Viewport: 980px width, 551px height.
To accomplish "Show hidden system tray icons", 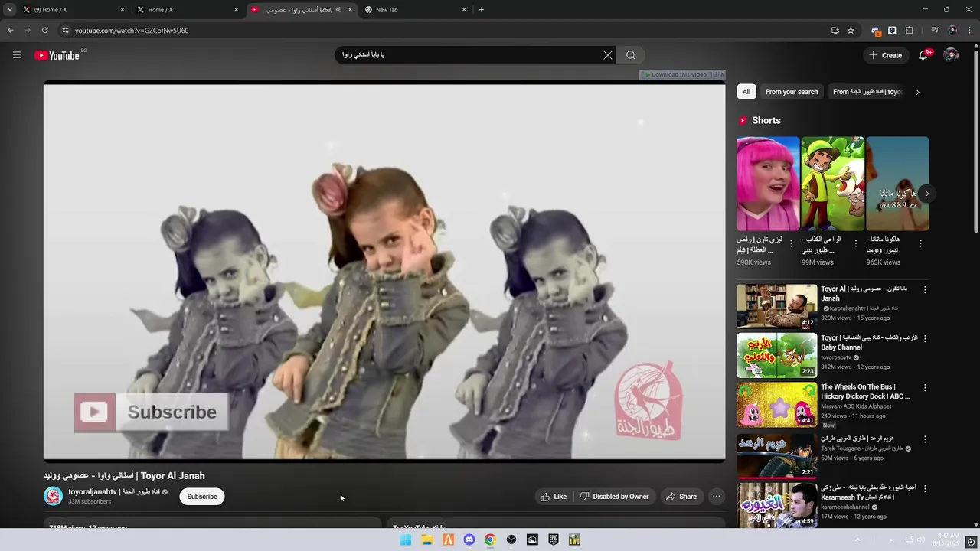I will (x=857, y=540).
